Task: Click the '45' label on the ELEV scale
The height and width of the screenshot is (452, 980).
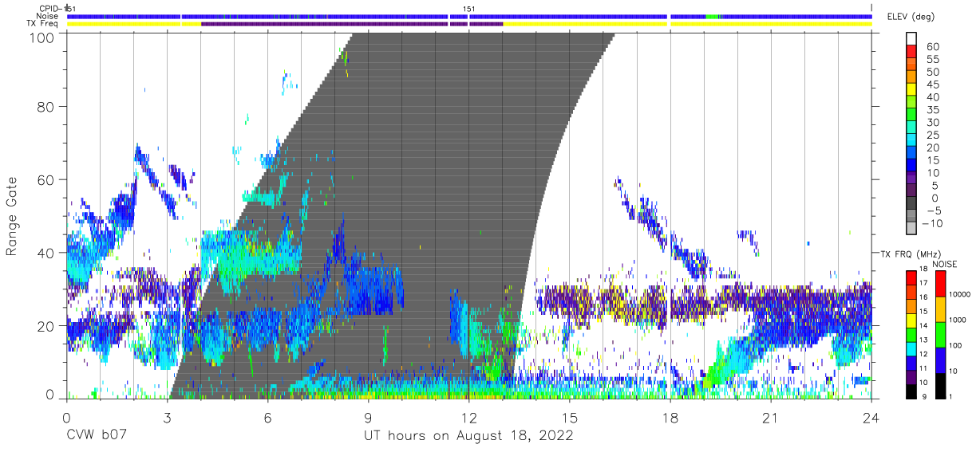Action: pos(932,85)
